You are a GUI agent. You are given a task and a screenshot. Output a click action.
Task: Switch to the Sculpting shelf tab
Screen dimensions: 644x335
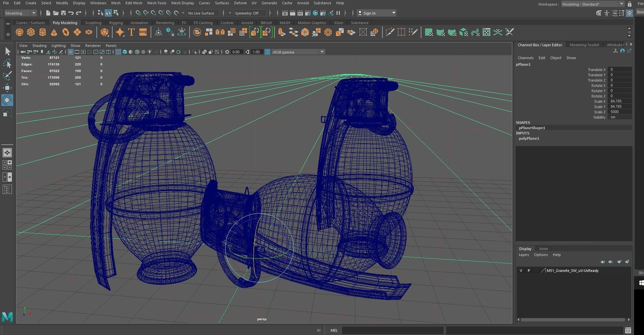tap(93, 23)
